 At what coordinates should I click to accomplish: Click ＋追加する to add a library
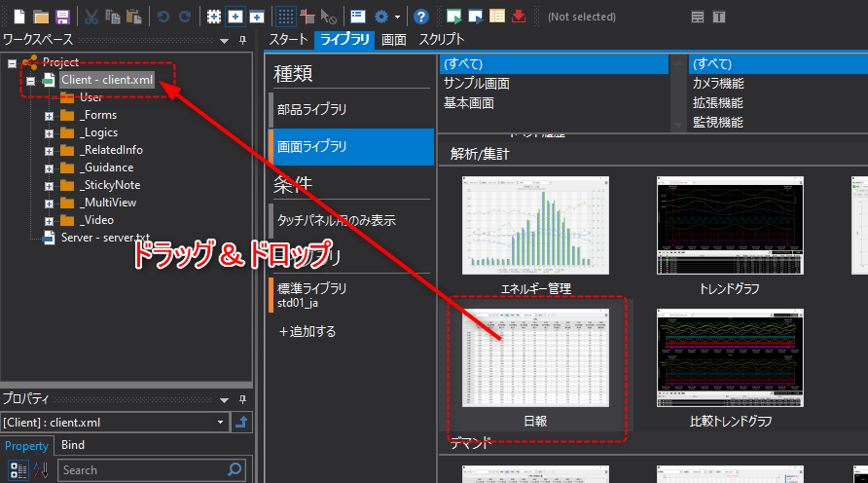tap(307, 331)
